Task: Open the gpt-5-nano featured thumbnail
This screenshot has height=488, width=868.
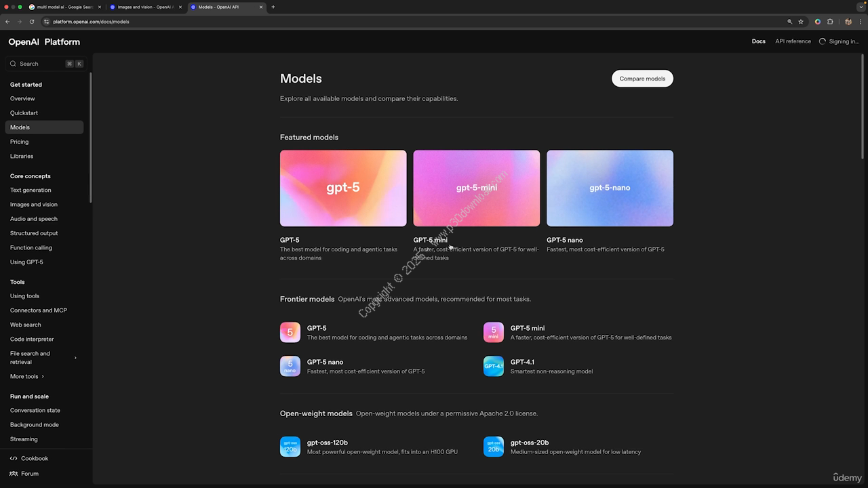Action: point(610,188)
